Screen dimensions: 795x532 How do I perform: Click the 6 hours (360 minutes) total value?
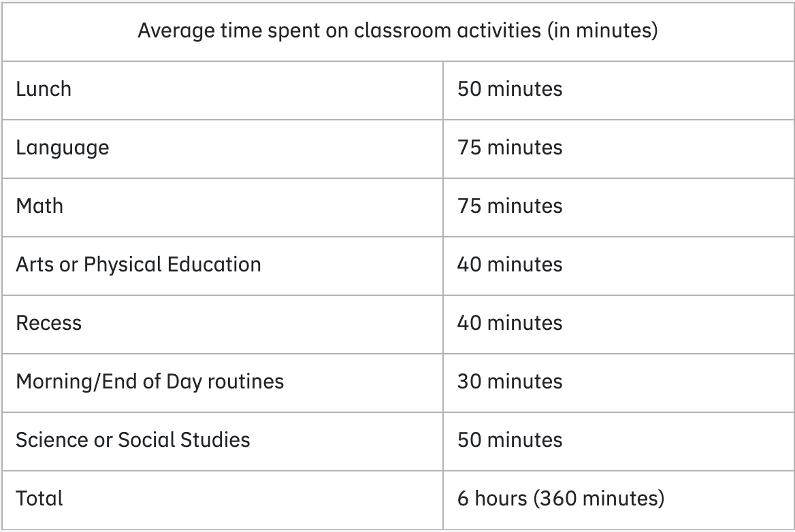point(561,499)
